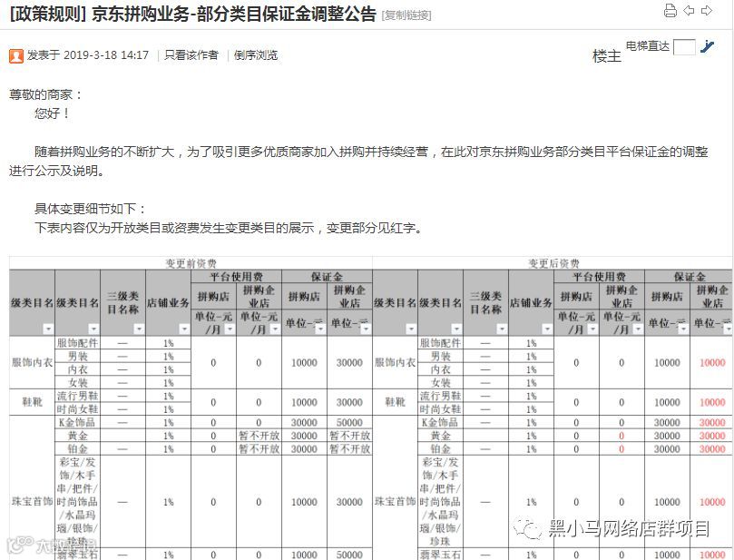
Task: Select 男装 cell in 变更后资费 table
Action: click(x=441, y=357)
